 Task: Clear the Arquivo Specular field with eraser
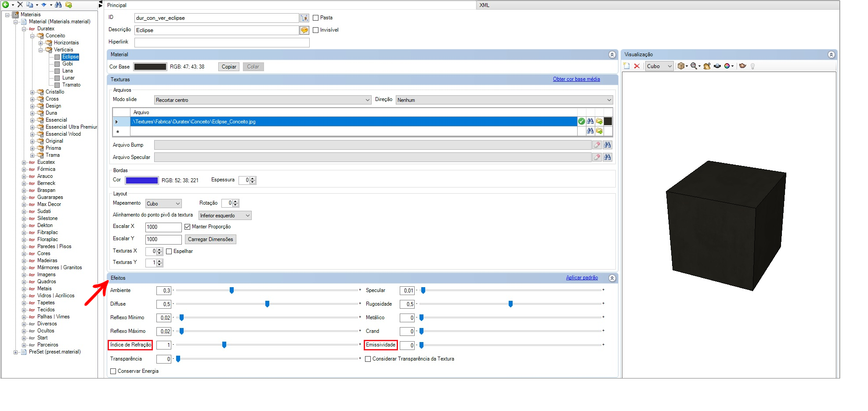(597, 157)
